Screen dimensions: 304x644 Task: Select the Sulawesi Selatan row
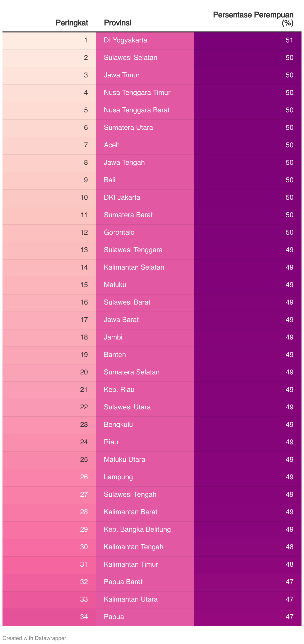pos(152,58)
